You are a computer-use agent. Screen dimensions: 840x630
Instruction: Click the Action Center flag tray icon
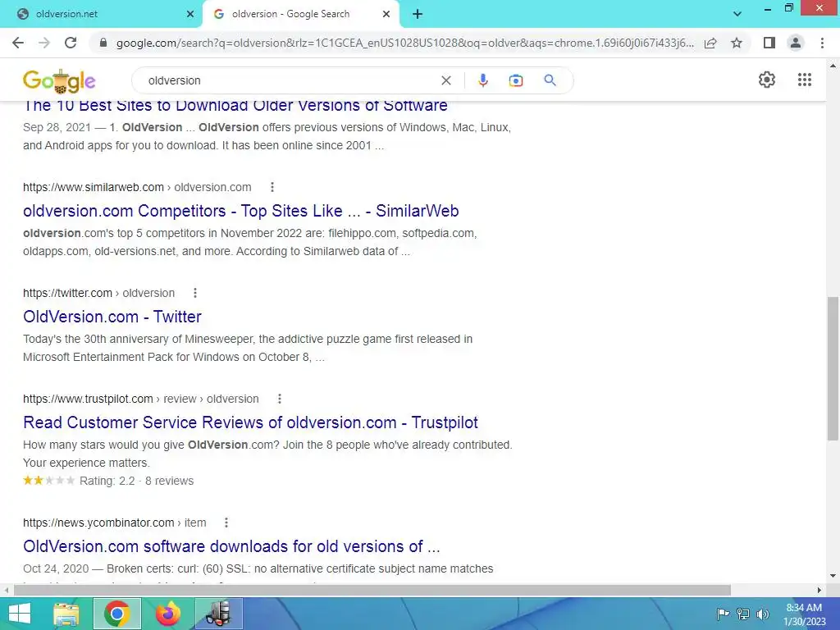point(723,614)
